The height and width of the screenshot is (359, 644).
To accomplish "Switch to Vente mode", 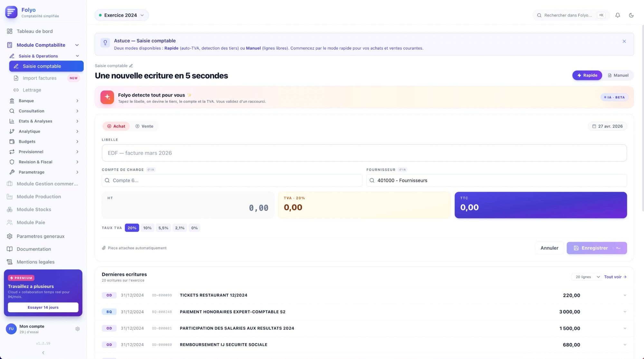I will [x=145, y=126].
